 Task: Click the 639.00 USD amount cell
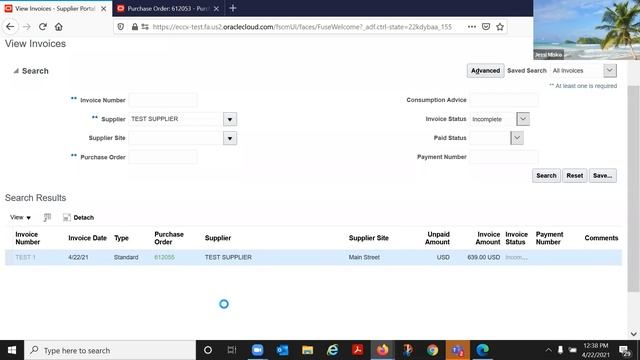[484, 258]
